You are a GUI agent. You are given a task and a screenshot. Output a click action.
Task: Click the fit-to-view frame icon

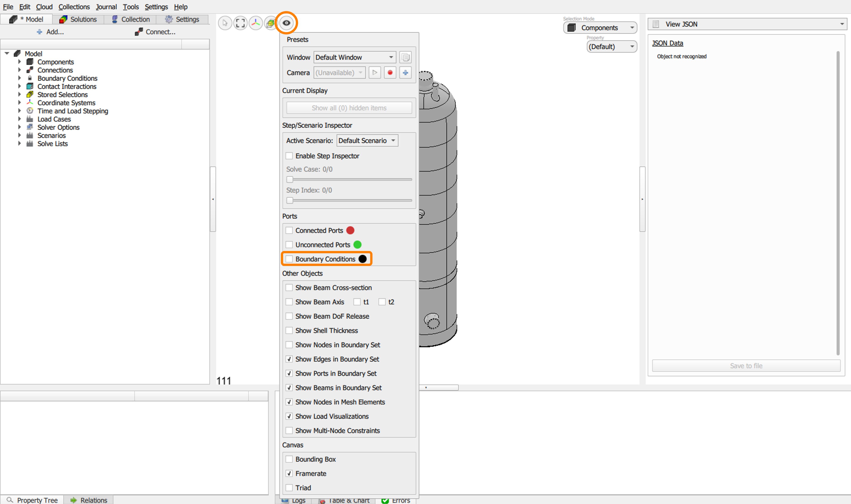240,23
